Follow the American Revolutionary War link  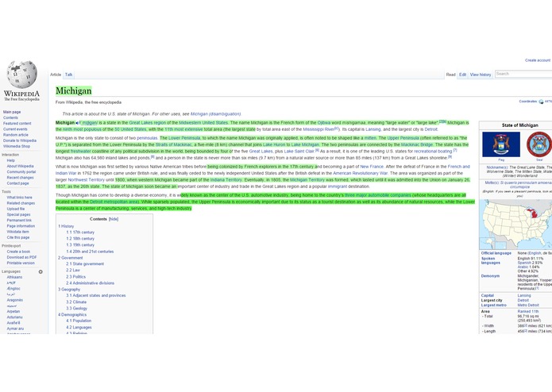point(360,173)
